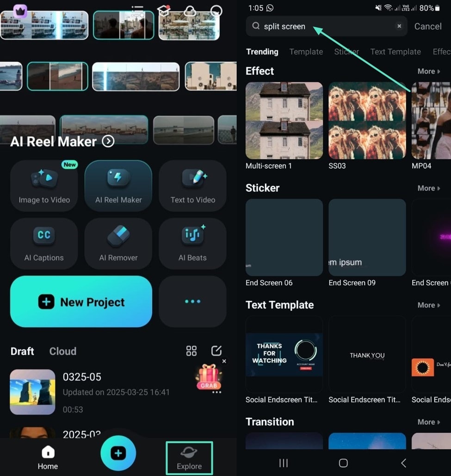Switch to the Draft tab
This screenshot has width=451, height=476.
[22, 351]
